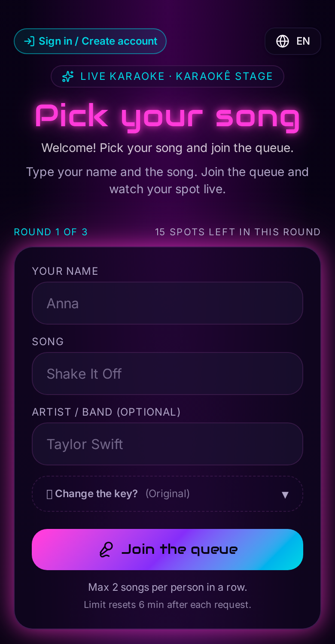Click the sparkle icon beside Live Karaoke
The height and width of the screenshot is (644, 335).
[x=68, y=76]
